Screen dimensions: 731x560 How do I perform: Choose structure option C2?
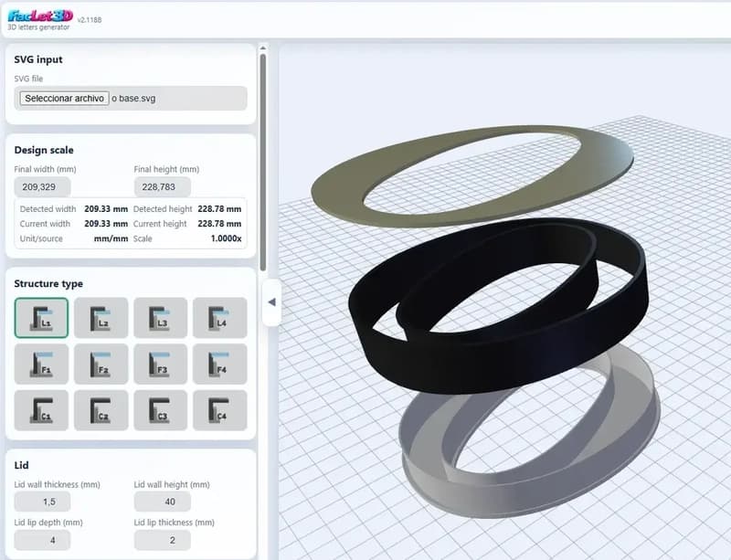coord(101,409)
